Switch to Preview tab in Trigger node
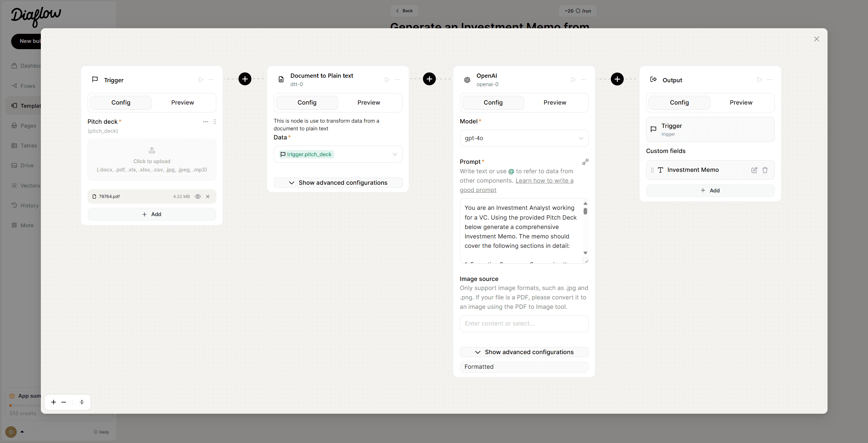This screenshot has width=868, height=443. [x=182, y=102]
